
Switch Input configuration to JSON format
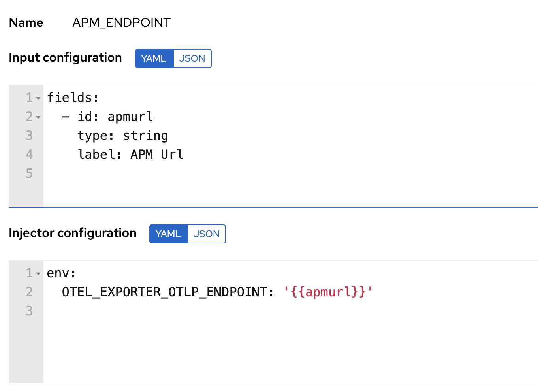(x=192, y=58)
